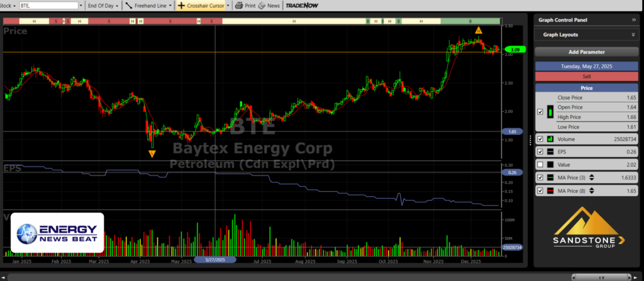The width and height of the screenshot is (644, 281).
Task: Click the Tuesday, May 27, 2025 date bar
Action: (587, 66)
